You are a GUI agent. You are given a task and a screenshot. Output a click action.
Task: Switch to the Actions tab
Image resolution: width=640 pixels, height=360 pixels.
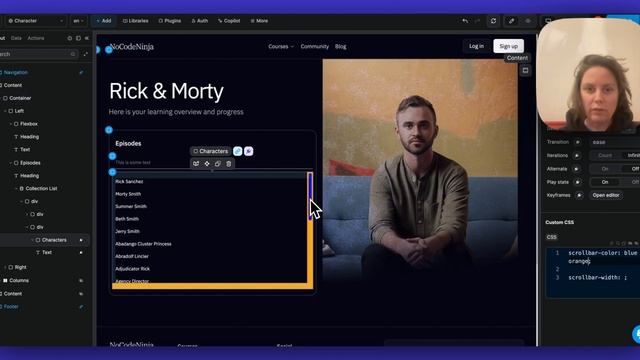pos(36,38)
